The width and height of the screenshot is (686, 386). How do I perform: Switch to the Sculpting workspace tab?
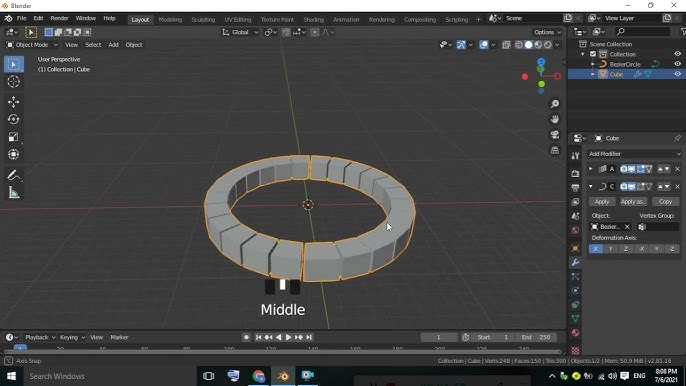tap(203, 20)
